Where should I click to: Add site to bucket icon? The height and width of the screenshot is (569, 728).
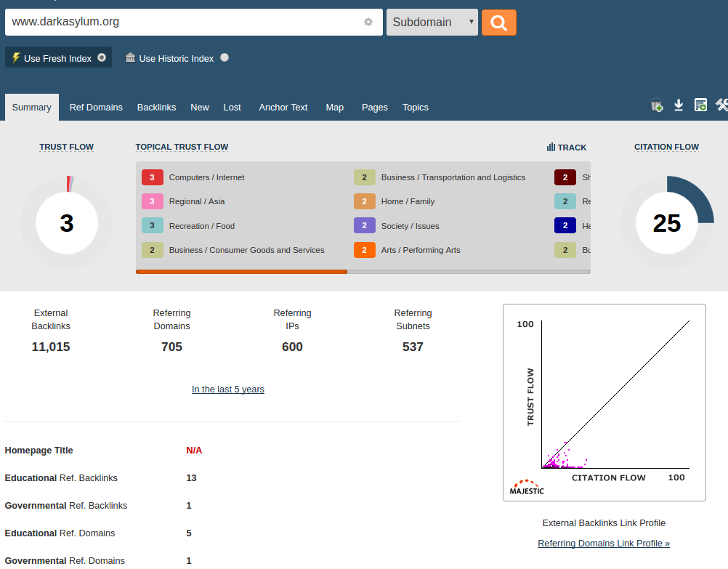coord(657,105)
